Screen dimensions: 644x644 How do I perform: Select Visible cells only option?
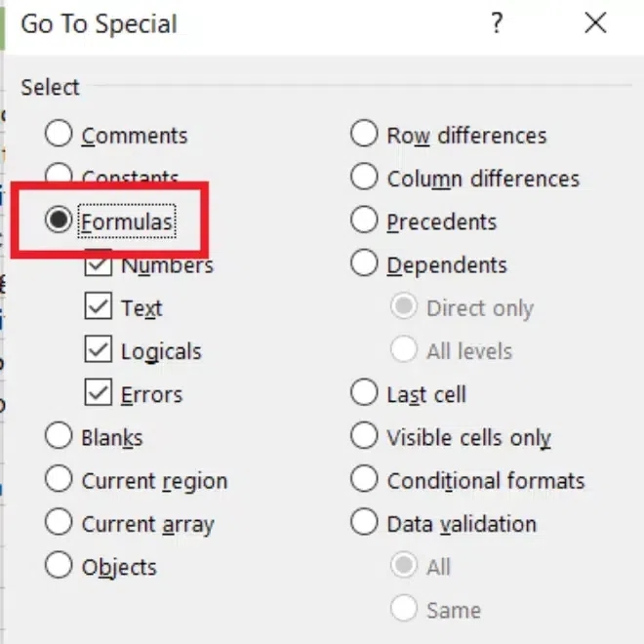(364, 437)
